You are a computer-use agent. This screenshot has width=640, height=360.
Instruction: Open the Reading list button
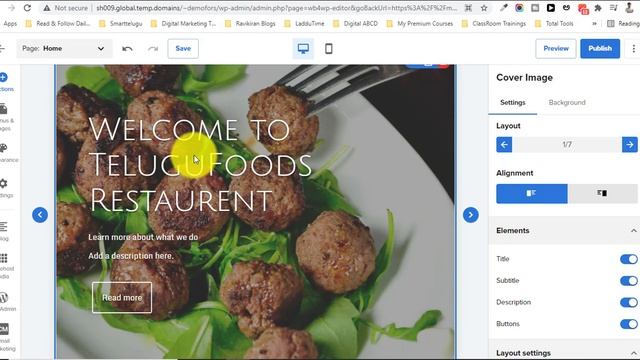(623, 24)
